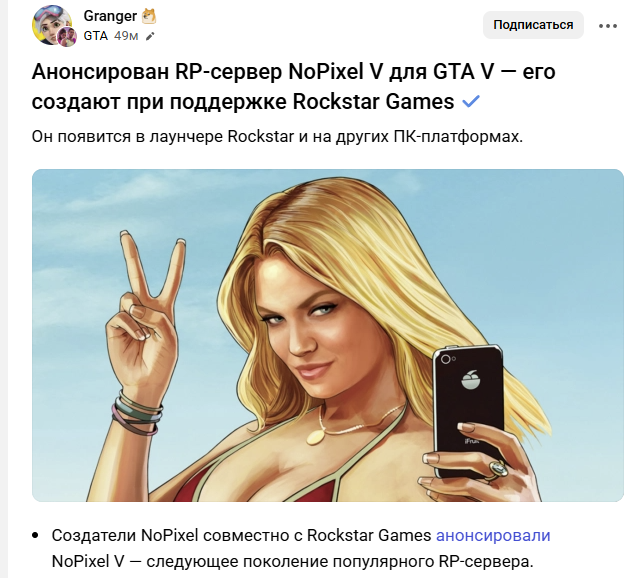Open the GTA V selfie cover image

328,335
